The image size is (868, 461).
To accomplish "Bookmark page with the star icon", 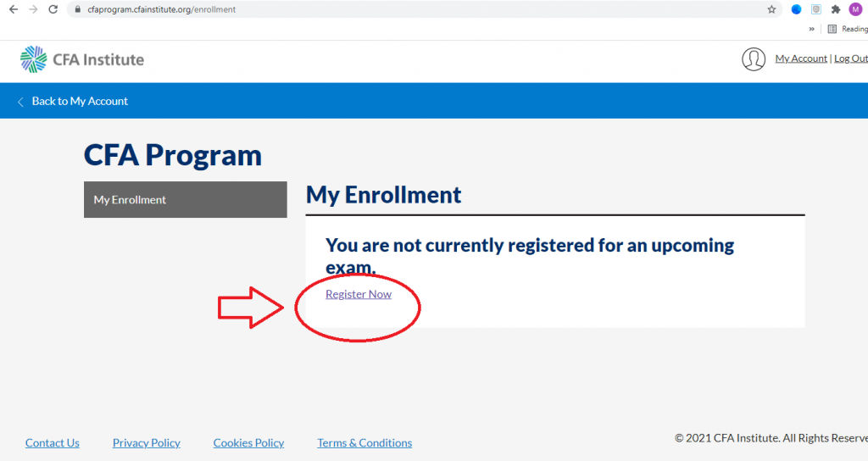I will tap(771, 9).
